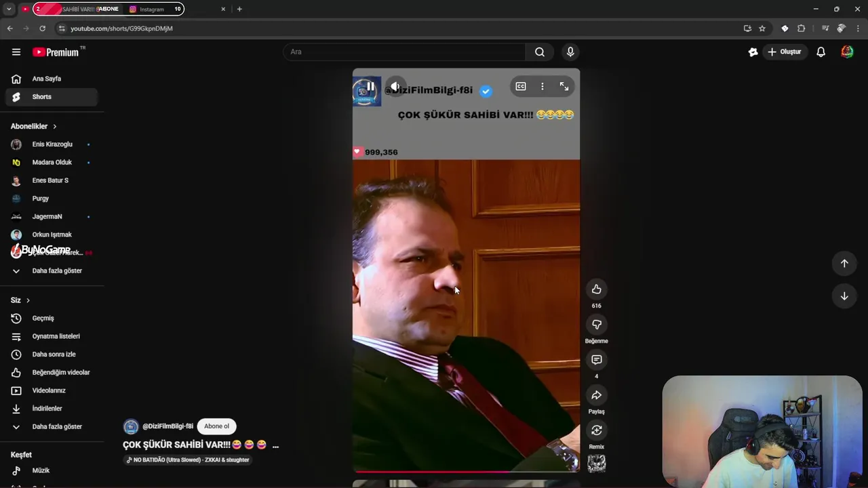Open Müzik under Keşfet
Viewport: 868px width, 488px height.
pos(52,470)
